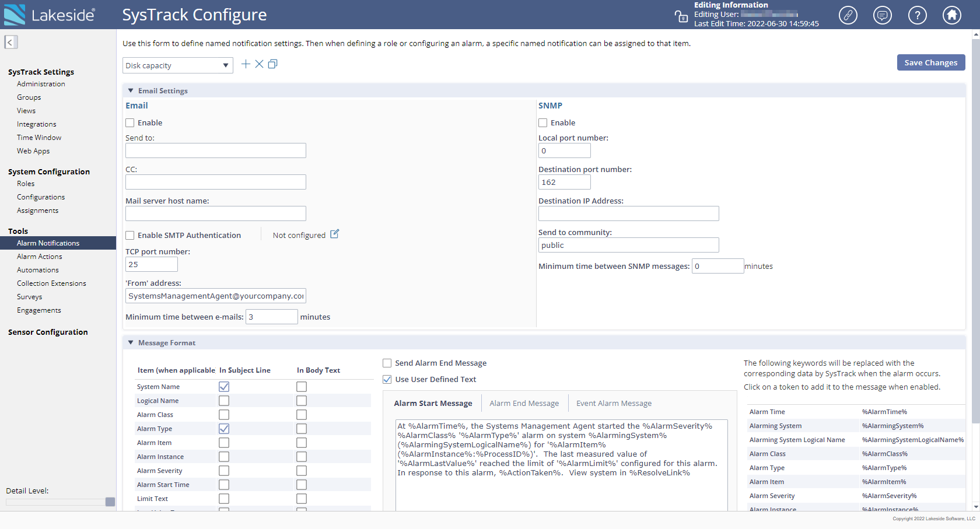Tick Enable SMTP Authentication checkbox

pyautogui.click(x=130, y=236)
